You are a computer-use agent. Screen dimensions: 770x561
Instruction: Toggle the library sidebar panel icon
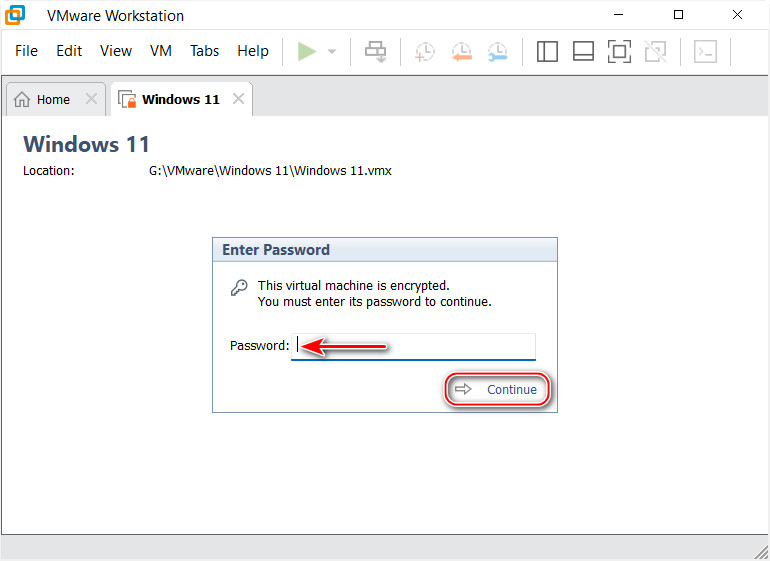coord(547,51)
